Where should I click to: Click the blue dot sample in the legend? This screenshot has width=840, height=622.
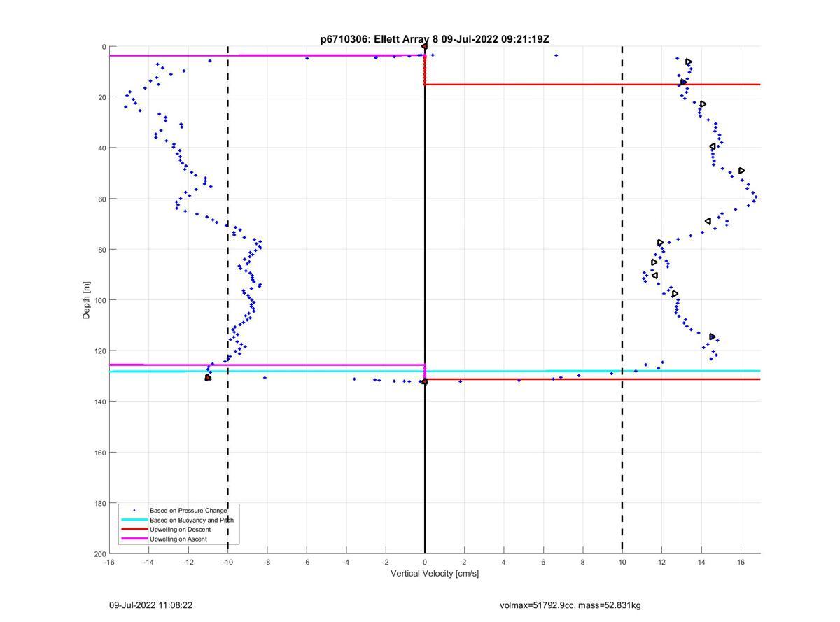[x=134, y=511]
